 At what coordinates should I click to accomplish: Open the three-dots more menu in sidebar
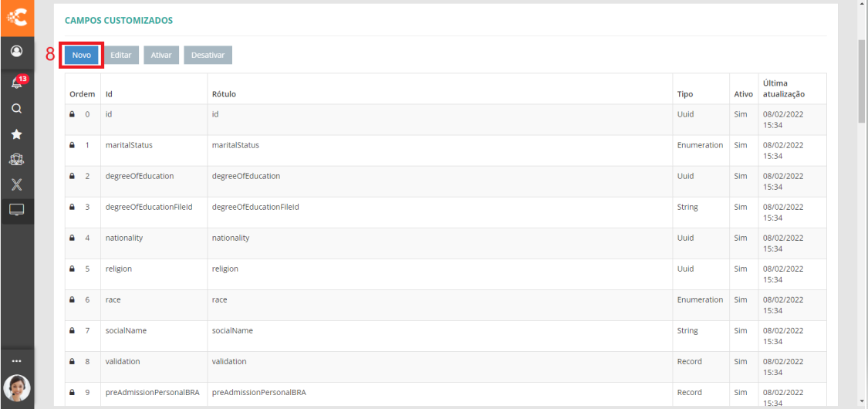(x=16, y=361)
